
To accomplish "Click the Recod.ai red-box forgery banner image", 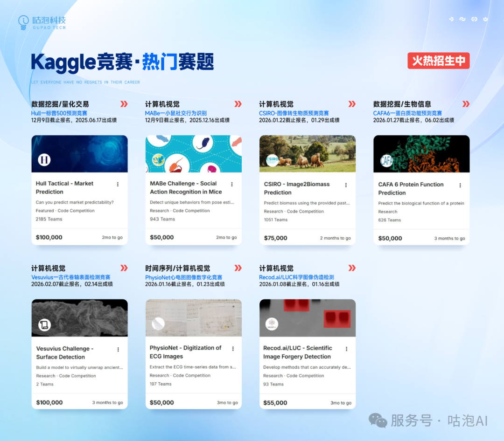I will click(x=308, y=318).
